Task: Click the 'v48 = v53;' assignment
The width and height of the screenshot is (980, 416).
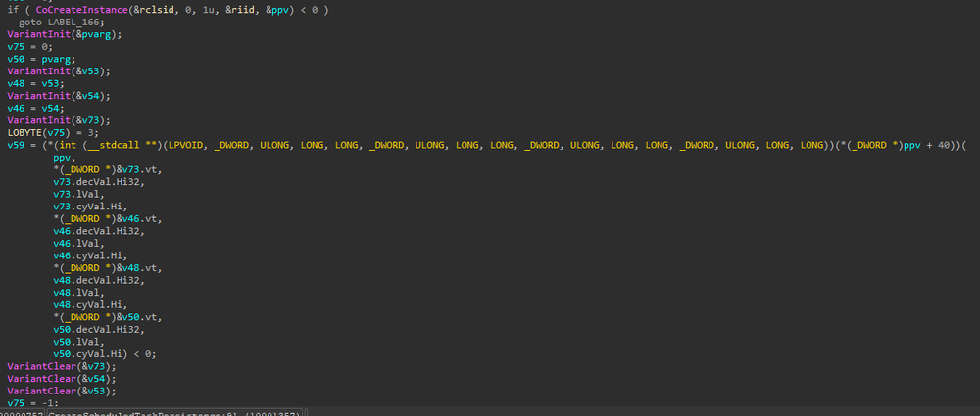Action: pyautogui.click(x=35, y=83)
